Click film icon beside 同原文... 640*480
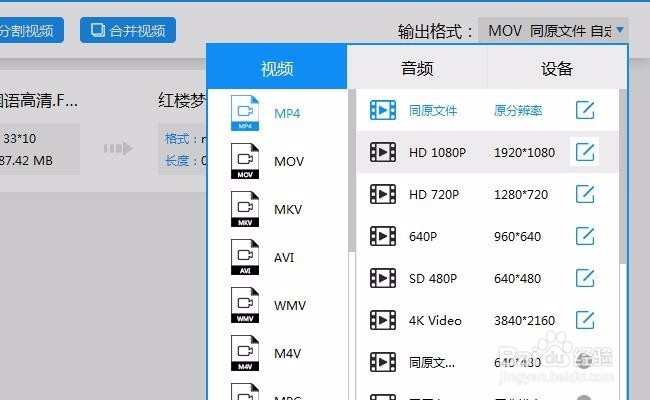Image resolution: width=650 pixels, height=400 pixels. pos(383,362)
